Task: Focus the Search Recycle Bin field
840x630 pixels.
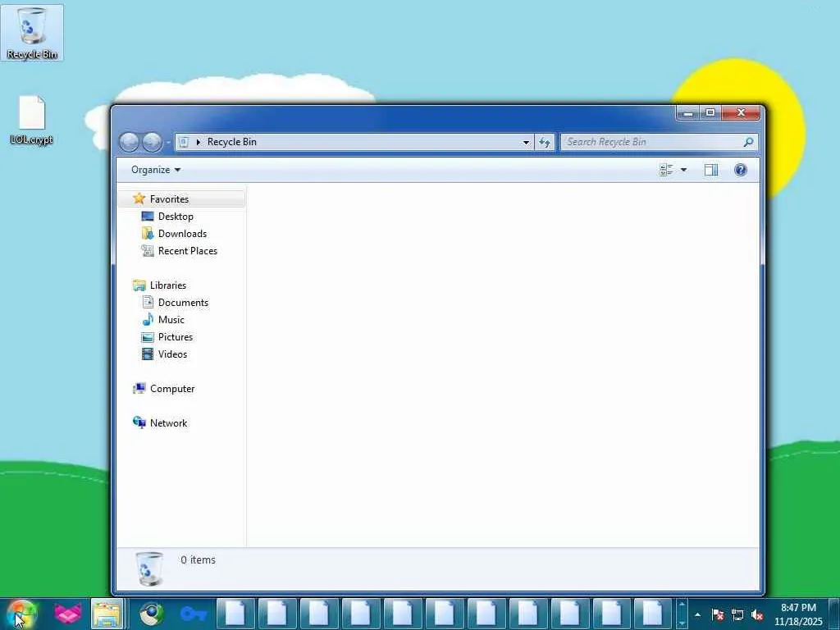Action: (x=659, y=142)
